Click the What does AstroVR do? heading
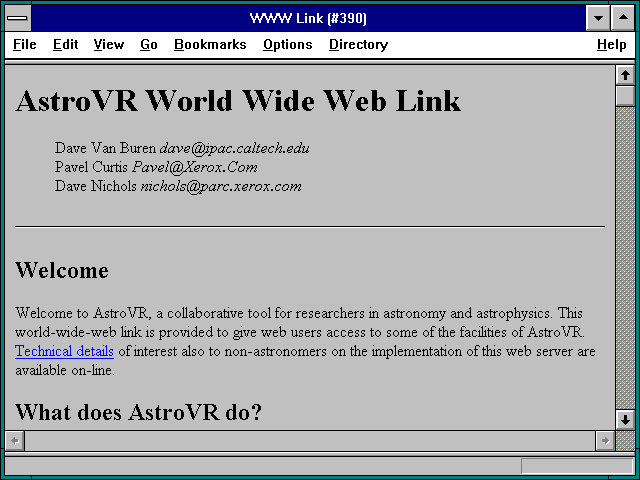This screenshot has width=640, height=480. coord(138,412)
